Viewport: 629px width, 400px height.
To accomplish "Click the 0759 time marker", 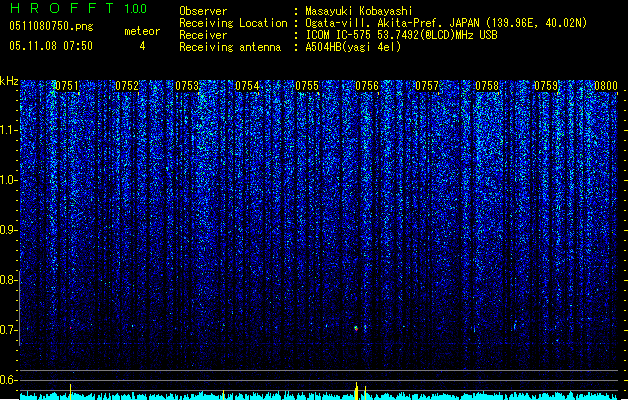I will tap(546, 86).
